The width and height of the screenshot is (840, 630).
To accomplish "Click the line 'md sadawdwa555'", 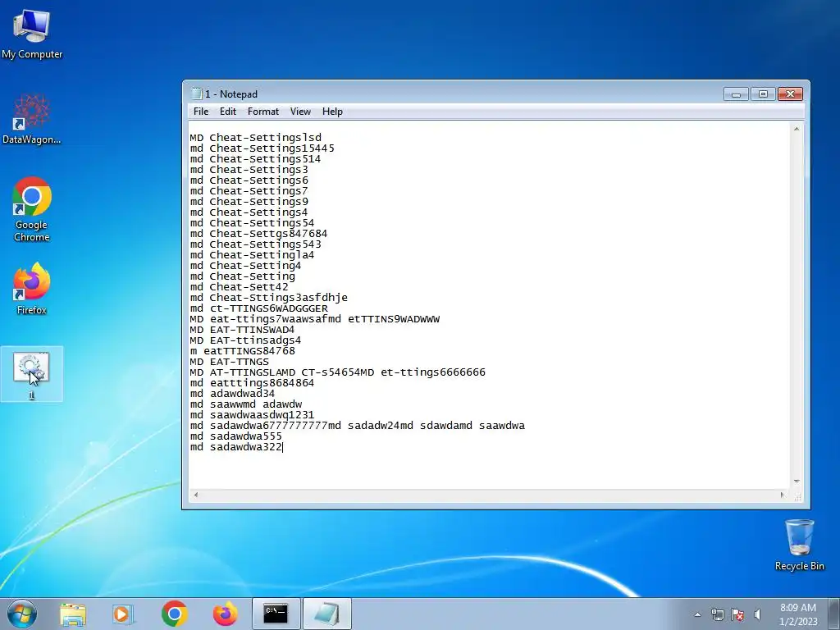I will [x=235, y=436].
